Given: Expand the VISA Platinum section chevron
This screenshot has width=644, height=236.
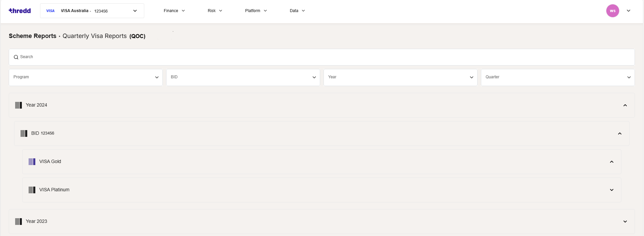Looking at the screenshot, I should tap(612, 190).
